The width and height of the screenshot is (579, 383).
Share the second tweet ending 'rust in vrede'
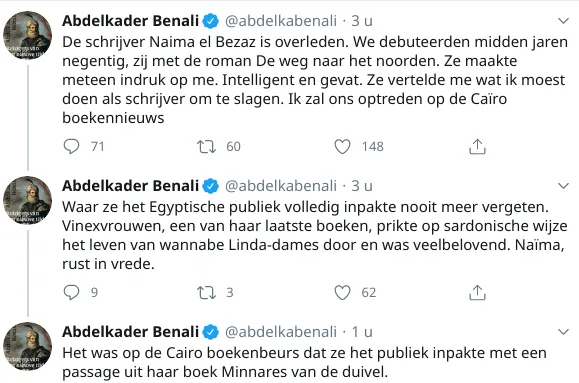tap(477, 293)
